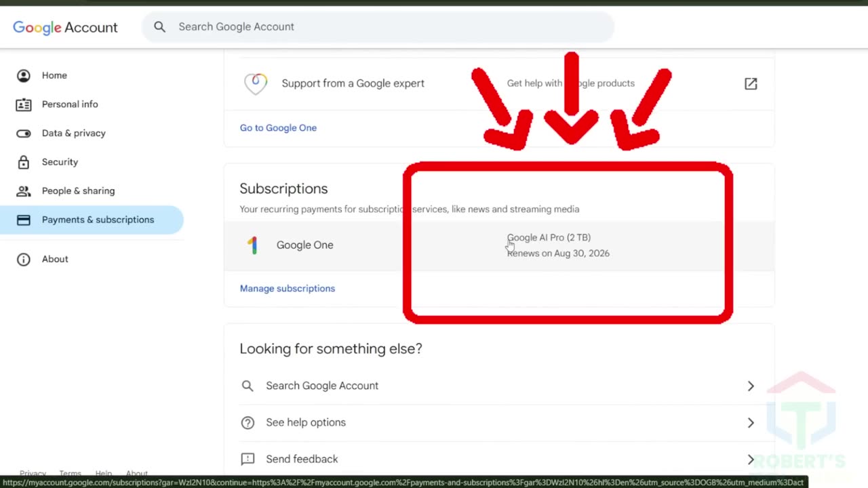This screenshot has width=868, height=488.
Task: Click the Send feedback speech bubble icon
Action: [x=248, y=460]
